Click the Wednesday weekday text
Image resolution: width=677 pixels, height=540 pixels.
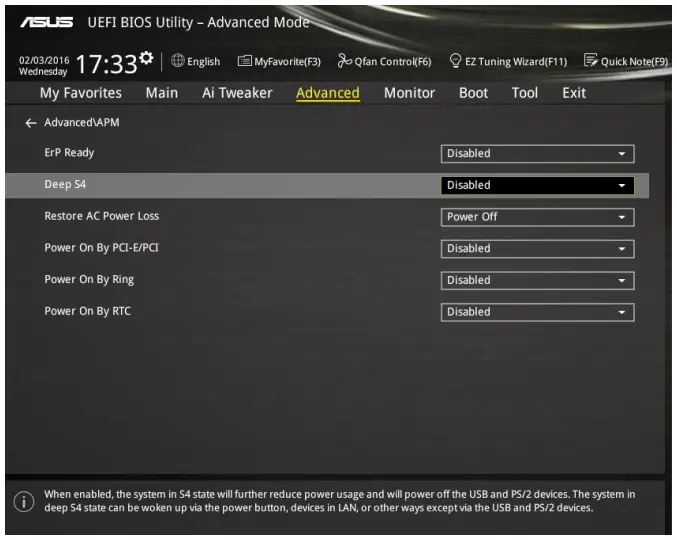pyautogui.click(x=43, y=71)
